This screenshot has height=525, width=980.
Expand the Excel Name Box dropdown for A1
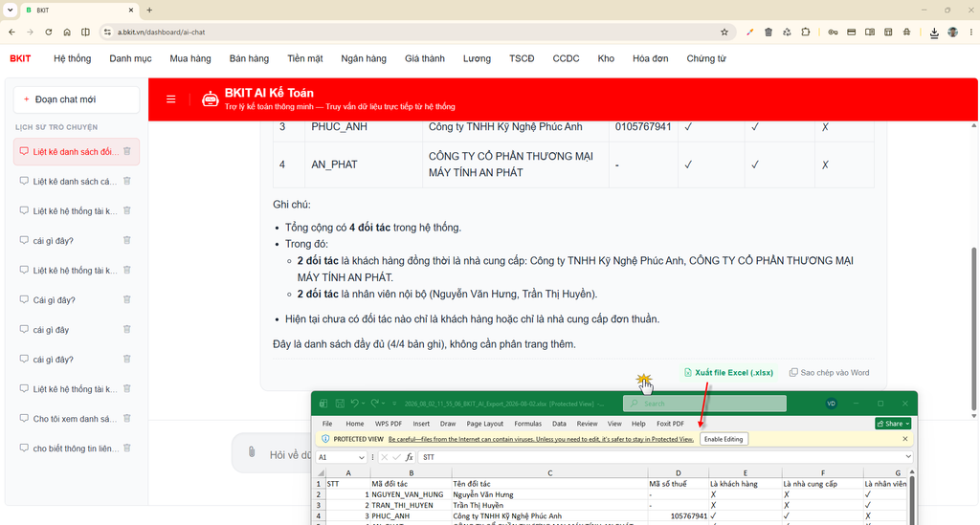[x=361, y=457]
